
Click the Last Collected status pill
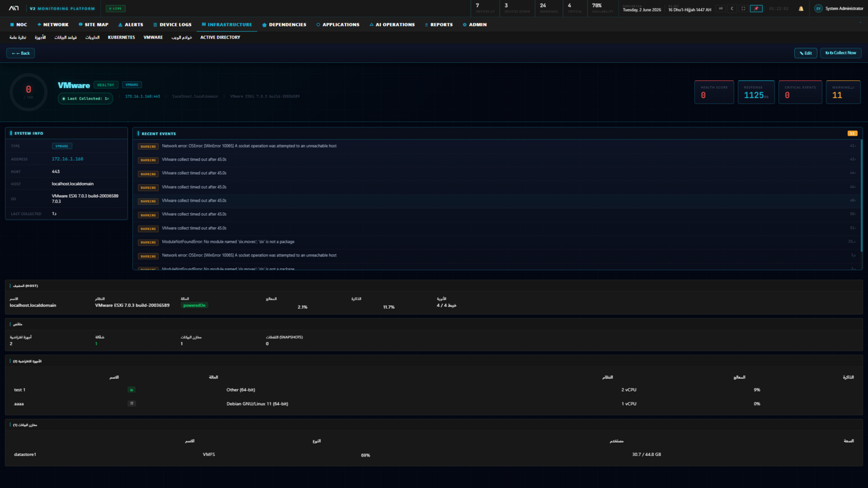pyautogui.click(x=86, y=99)
